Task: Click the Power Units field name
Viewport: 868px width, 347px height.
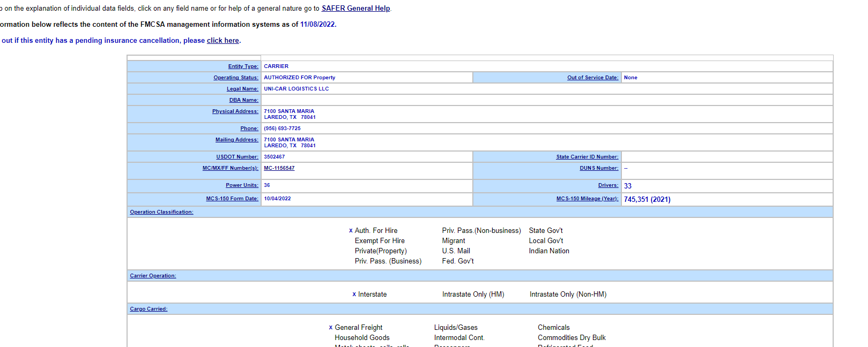Action: [x=242, y=185]
